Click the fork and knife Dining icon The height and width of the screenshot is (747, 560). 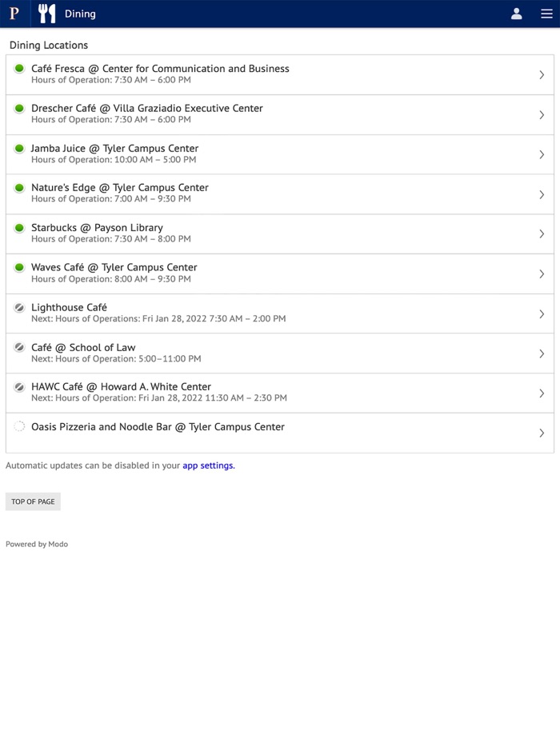47,14
